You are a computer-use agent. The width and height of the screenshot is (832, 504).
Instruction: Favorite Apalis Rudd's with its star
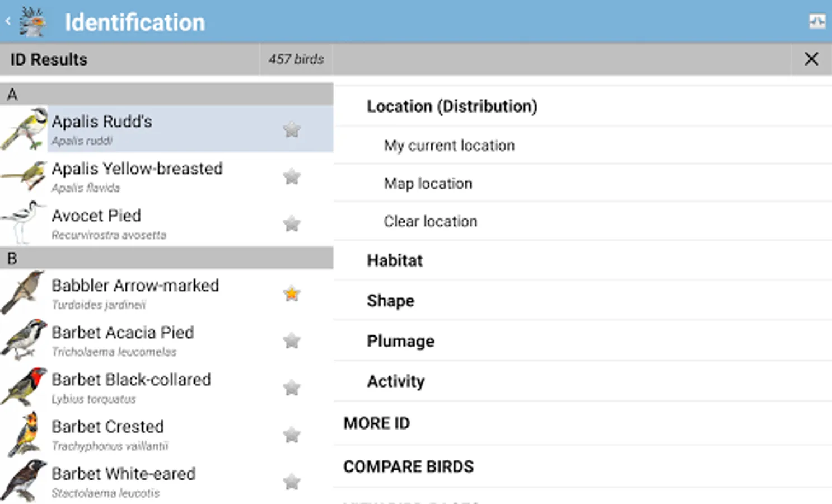[x=292, y=130]
